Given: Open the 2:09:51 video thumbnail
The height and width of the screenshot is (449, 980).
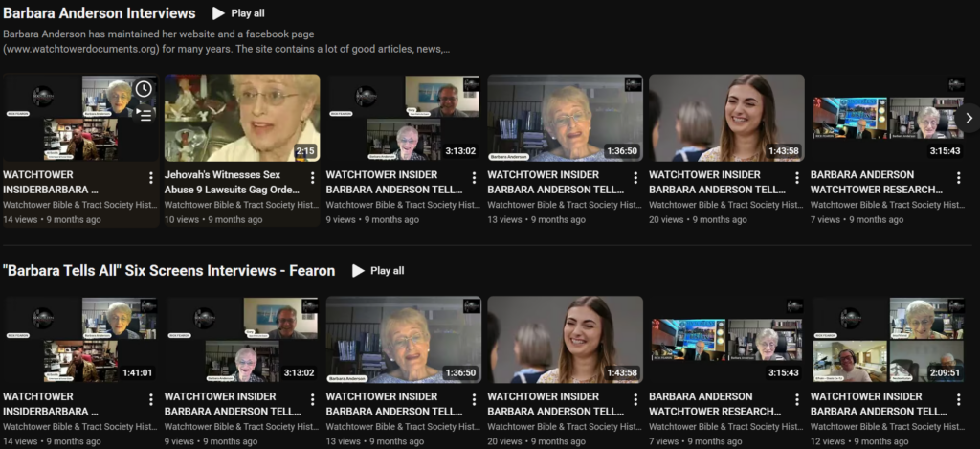Looking at the screenshot, I should tap(888, 340).
